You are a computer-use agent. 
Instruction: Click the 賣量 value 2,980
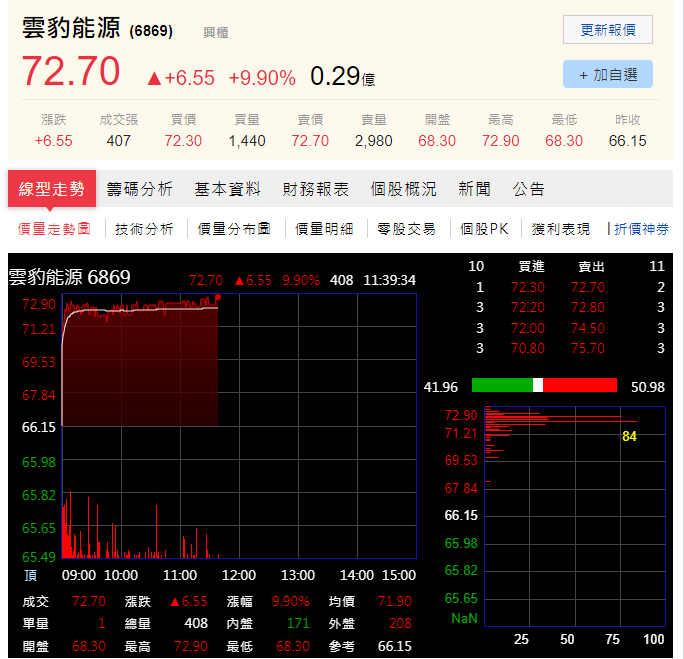[373, 141]
